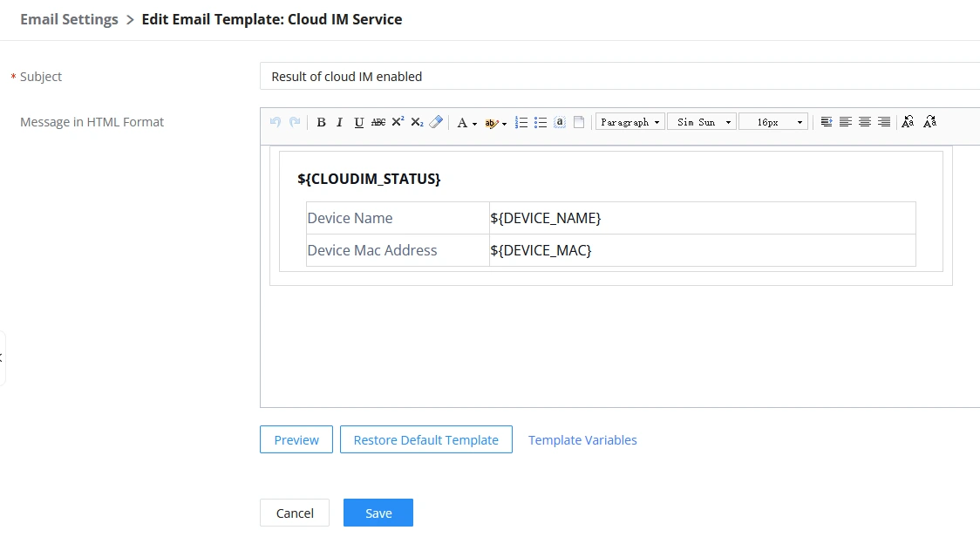Click the indent toolbar icon
The image size is (980, 537).
click(827, 122)
